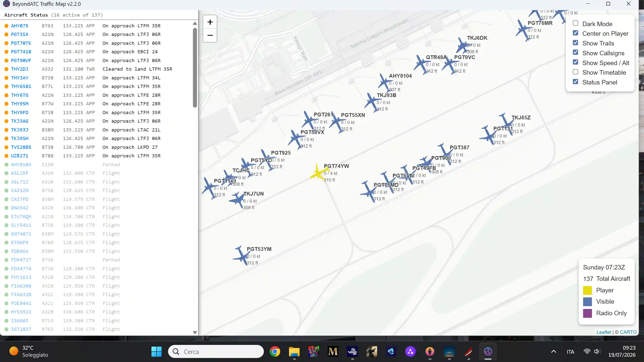Screen dimensions: 644x362
Task: Click the PGT55XN aircraft marker
Action: (x=337, y=122)
